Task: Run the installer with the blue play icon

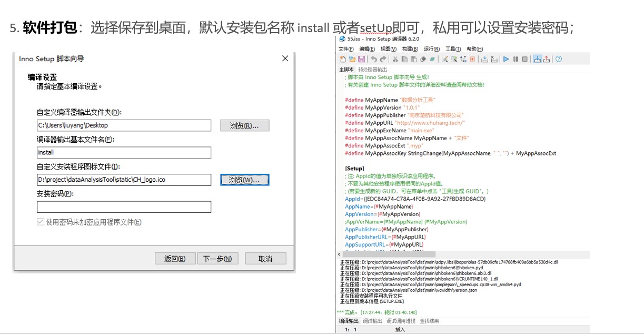Action: pos(507,59)
